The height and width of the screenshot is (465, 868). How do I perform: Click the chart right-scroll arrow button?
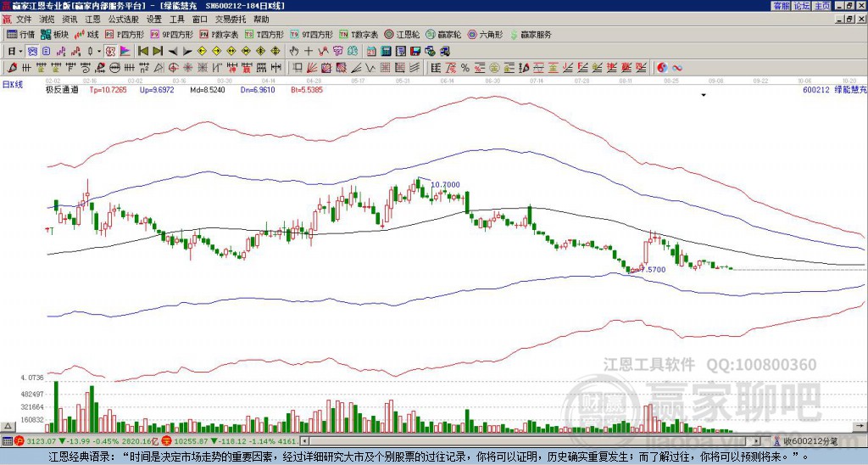[x=860, y=426]
